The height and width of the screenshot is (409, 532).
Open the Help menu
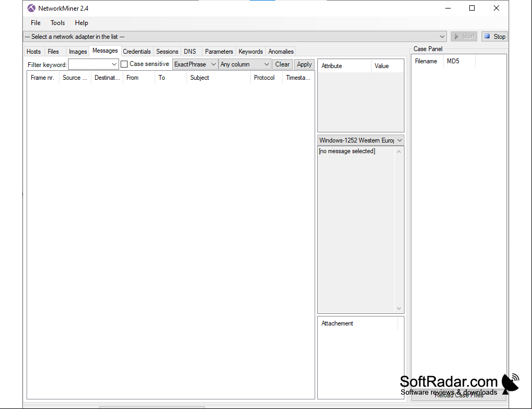[81, 23]
